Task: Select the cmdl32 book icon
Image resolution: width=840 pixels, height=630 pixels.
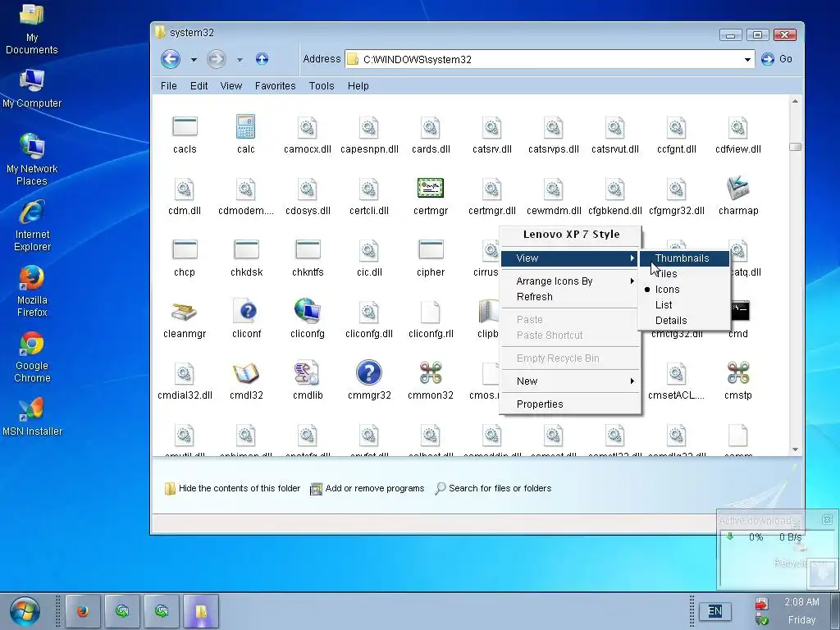Action: click(x=246, y=373)
